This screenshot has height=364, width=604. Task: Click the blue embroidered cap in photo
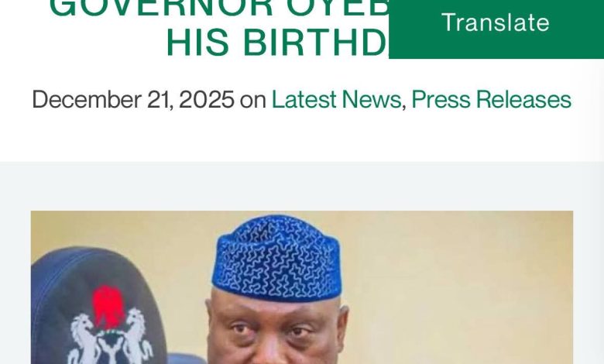(x=276, y=258)
